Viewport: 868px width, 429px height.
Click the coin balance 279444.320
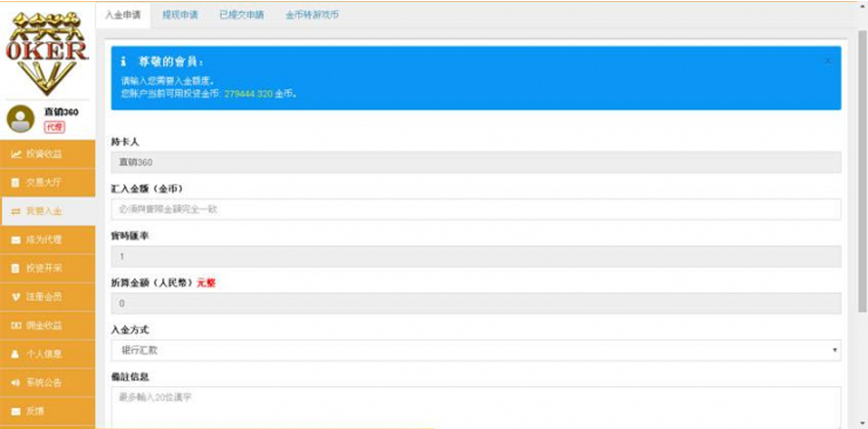[x=248, y=94]
